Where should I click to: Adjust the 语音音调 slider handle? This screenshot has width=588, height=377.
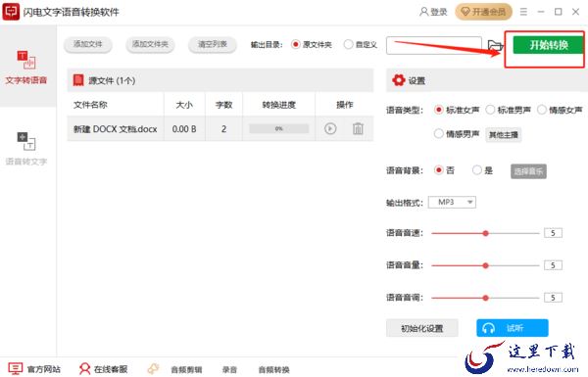pos(486,298)
